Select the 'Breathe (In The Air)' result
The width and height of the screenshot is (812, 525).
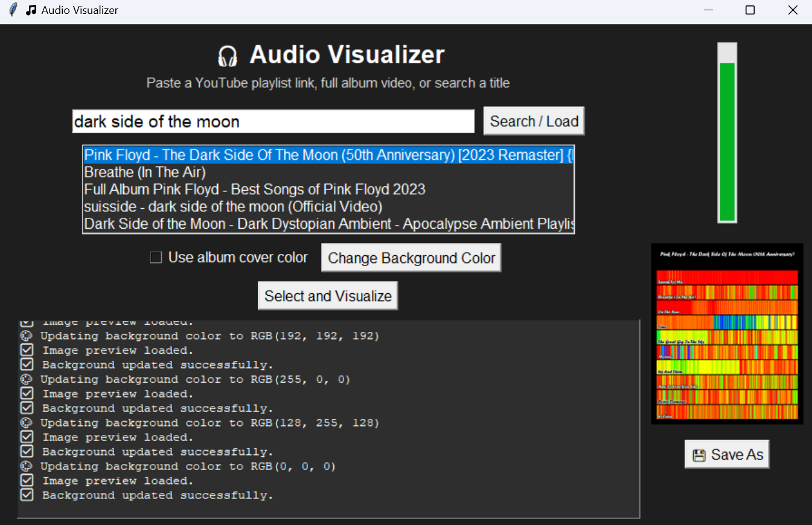pos(328,172)
